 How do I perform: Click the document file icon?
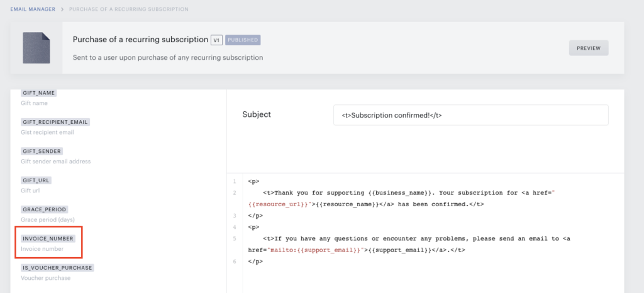[36, 48]
